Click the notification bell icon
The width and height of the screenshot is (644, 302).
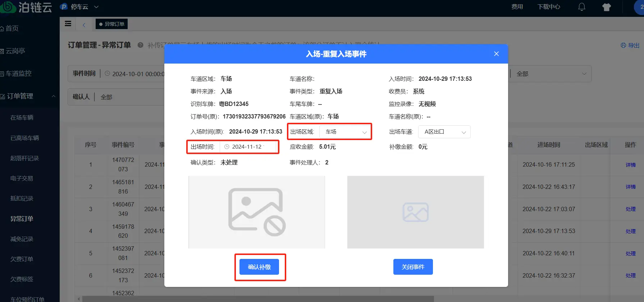(581, 7)
